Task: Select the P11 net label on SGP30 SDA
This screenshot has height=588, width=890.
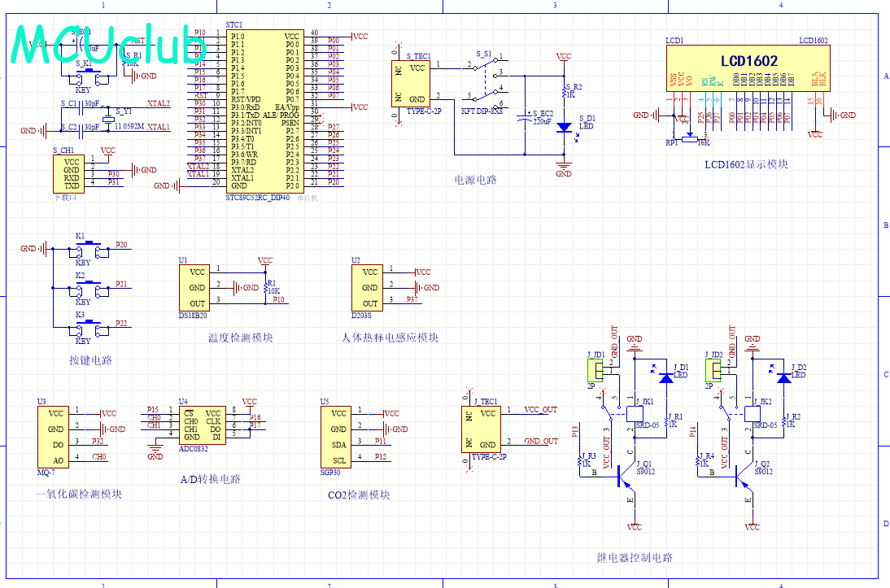Action: (380, 441)
